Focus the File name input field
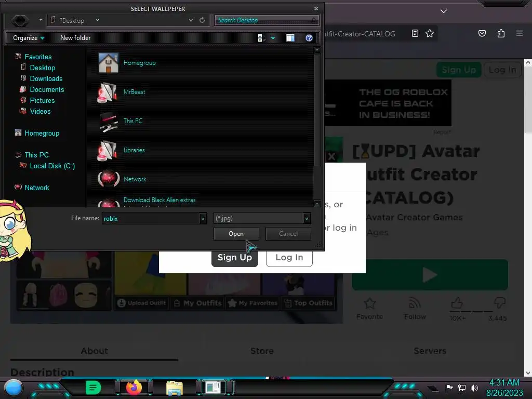Viewport: 532px width, 399px height. click(x=151, y=219)
